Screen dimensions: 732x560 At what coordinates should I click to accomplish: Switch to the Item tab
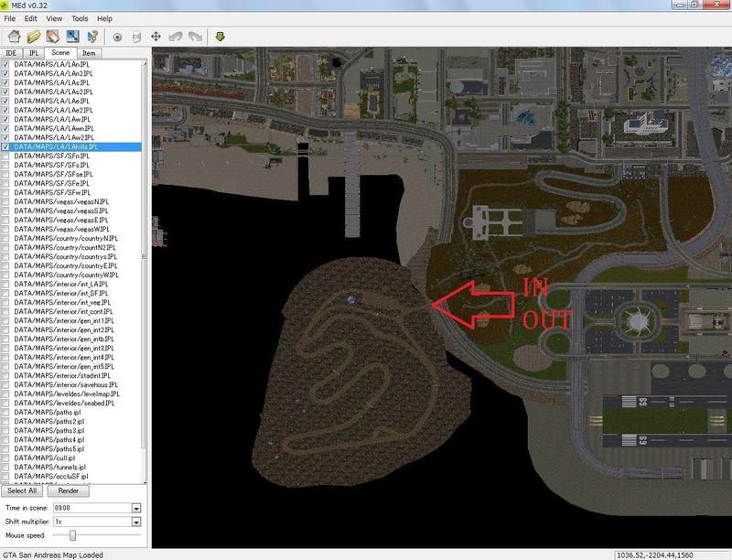89,53
